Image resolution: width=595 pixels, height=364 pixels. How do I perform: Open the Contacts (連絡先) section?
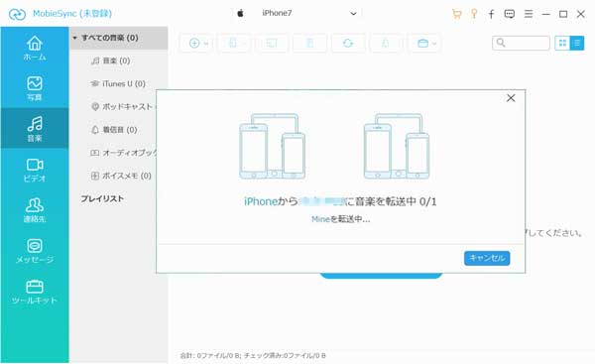35,210
